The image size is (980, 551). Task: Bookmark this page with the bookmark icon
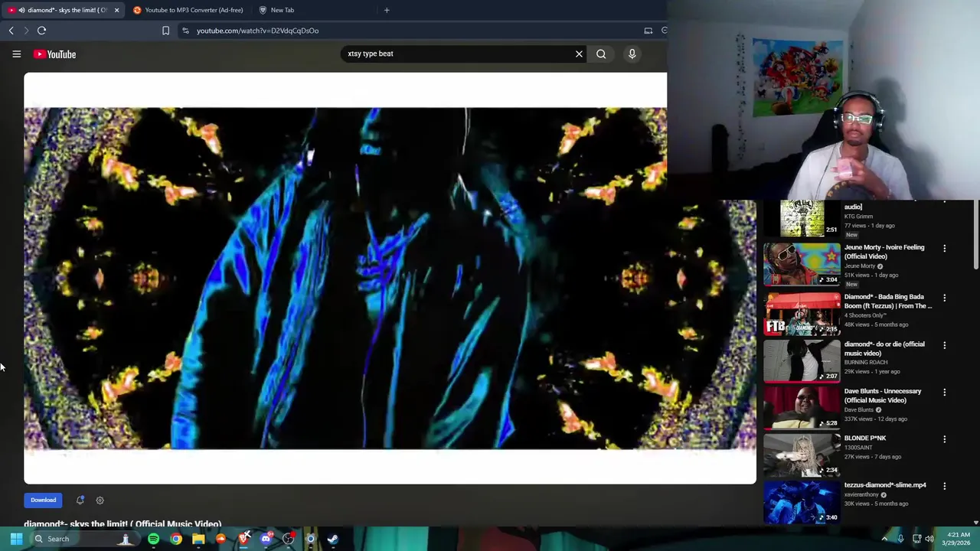coord(165,31)
